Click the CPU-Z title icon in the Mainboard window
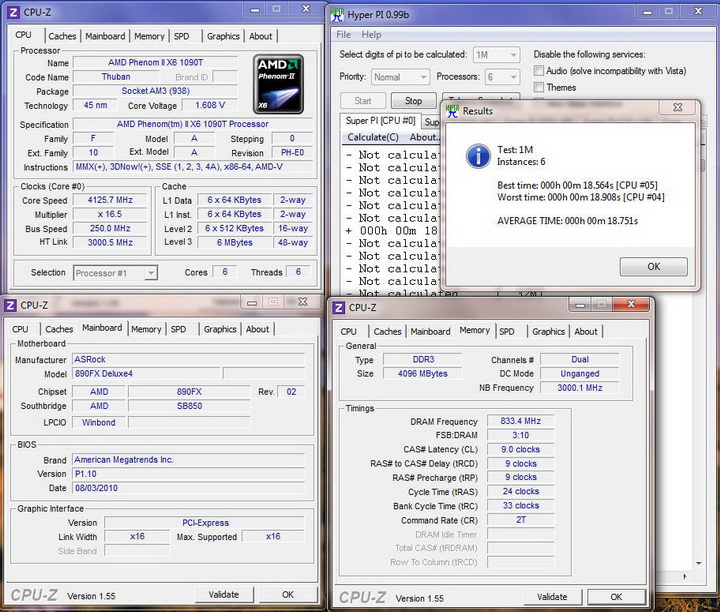Screen dimensions: 720x612 [11, 305]
